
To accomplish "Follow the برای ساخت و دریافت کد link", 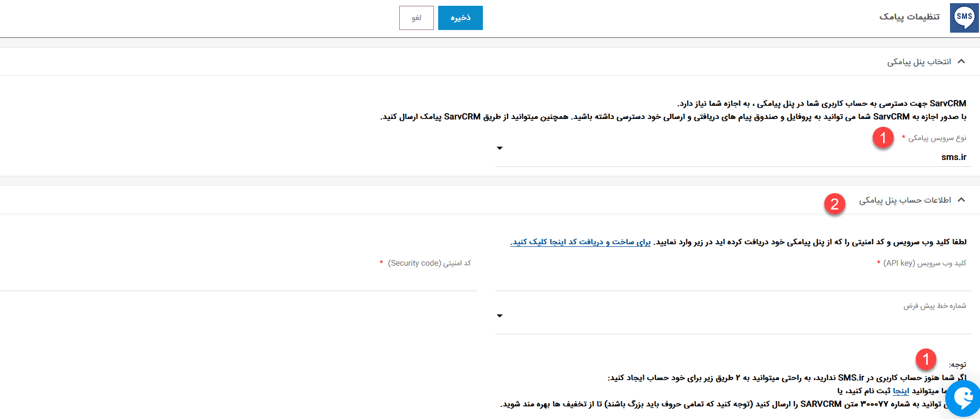I will pos(581,242).
